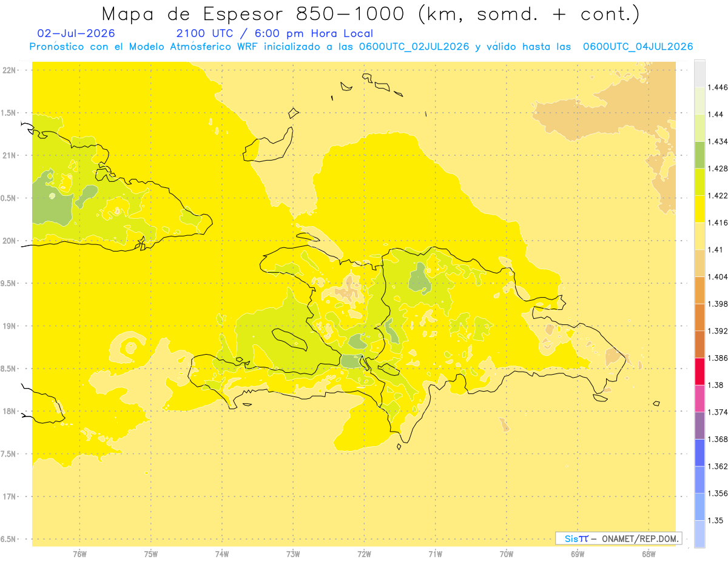Click the yellow-green legend segment between 1.422 and 1.428
This screenshot has width=728, height=562.
tap(699, 182)
